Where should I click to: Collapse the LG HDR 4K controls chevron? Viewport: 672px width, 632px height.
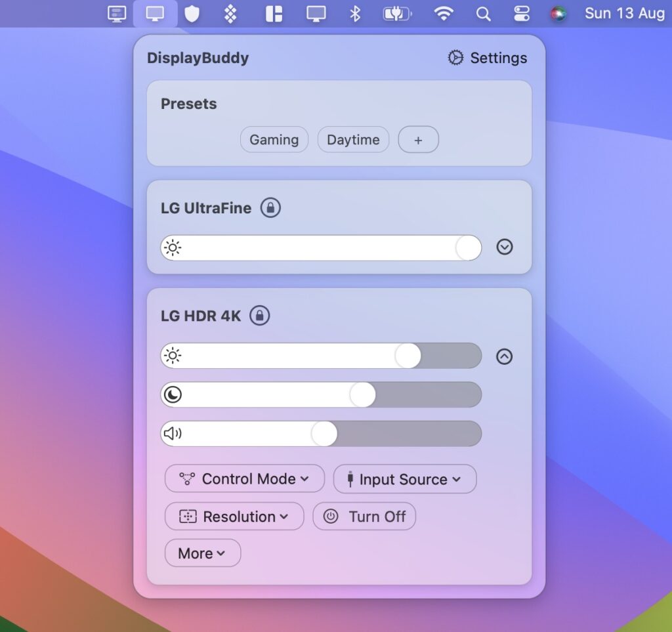[x=504, y=356]
